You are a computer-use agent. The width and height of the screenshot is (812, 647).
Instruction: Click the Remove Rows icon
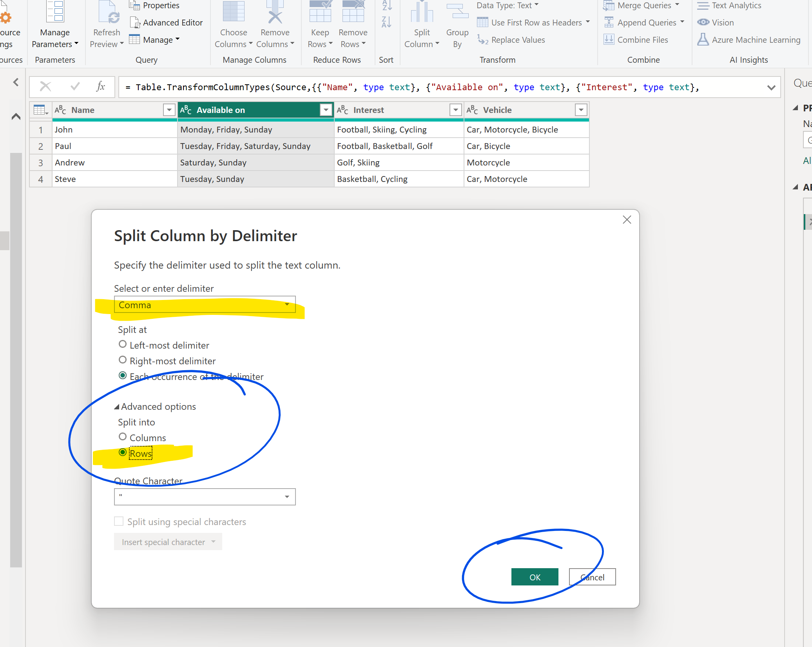tap(353, 12)
